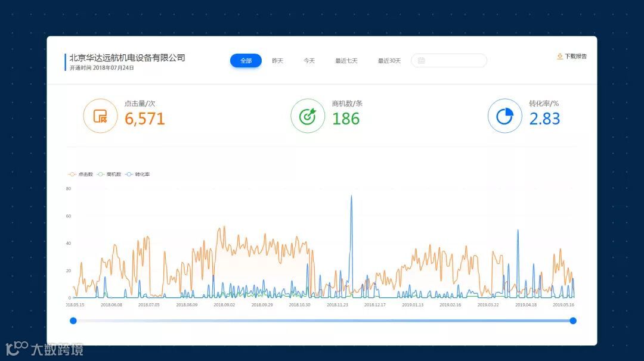
Task: Choose the 最近七天 range
Action: [346, 61]
